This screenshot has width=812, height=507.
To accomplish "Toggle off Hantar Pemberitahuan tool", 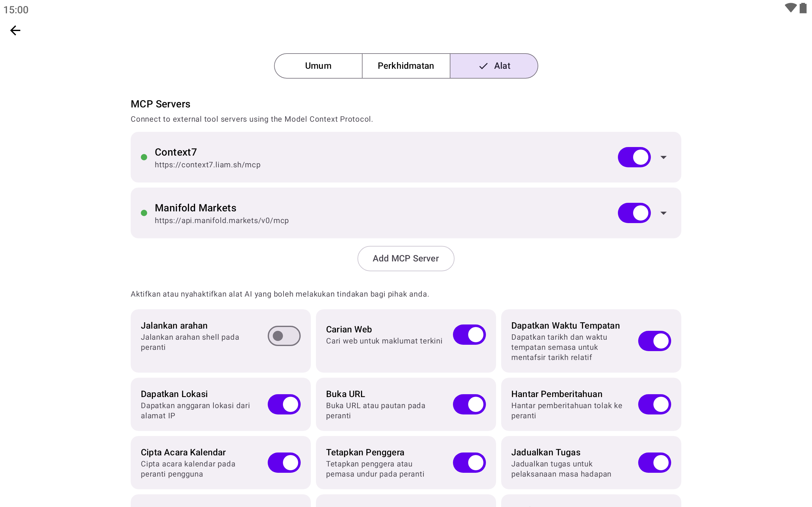I will (654, 404).
